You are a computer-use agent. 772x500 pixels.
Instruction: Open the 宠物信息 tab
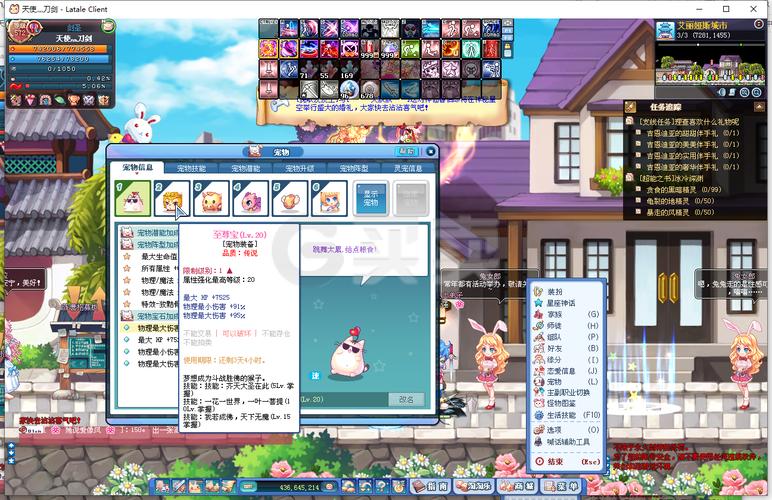pos(137,168)
